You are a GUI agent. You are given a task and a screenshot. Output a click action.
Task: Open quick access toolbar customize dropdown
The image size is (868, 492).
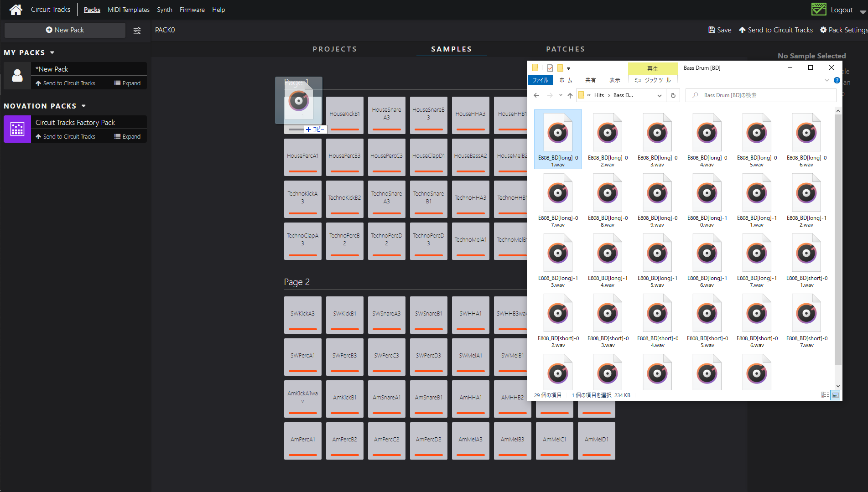(568, 68)
